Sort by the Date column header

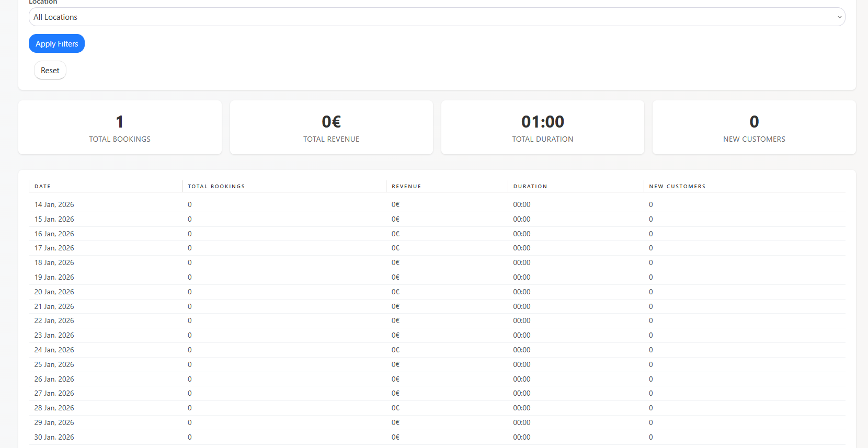[x=43, y=187]
